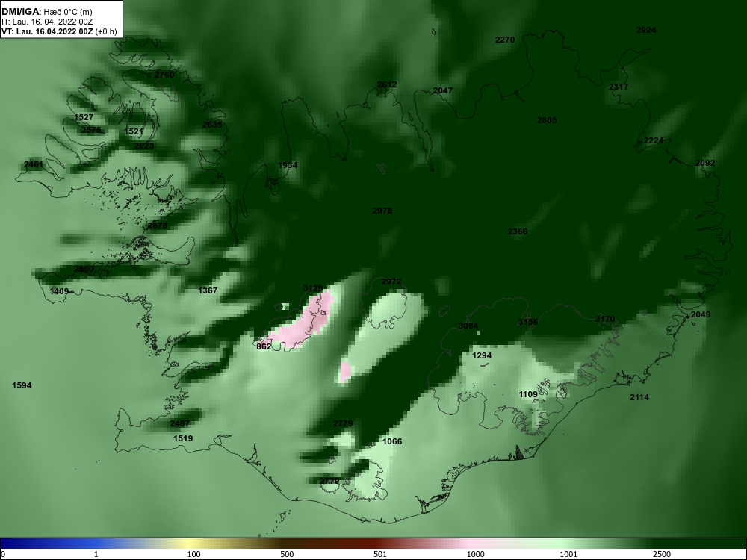Click the 1066 map value
Viewport: 747px width, 560px height.
pyautogui.click(x=392, y=441)
